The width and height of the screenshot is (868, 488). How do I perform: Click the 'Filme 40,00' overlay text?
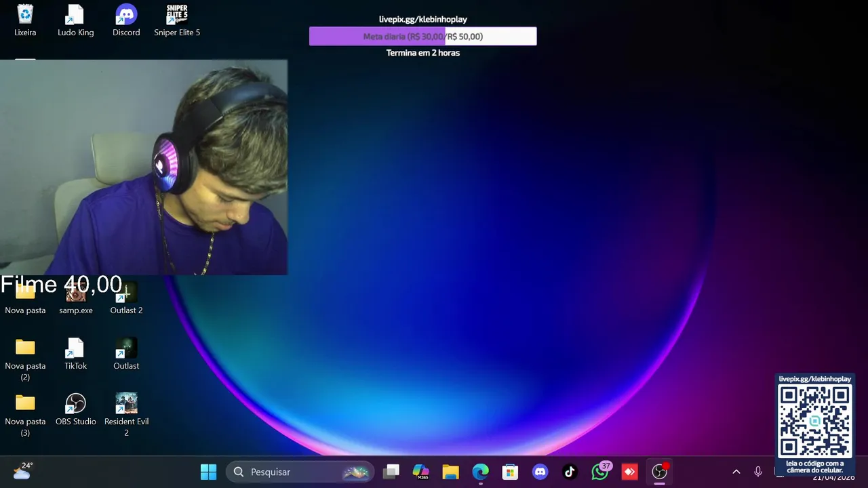click(62, 285)
